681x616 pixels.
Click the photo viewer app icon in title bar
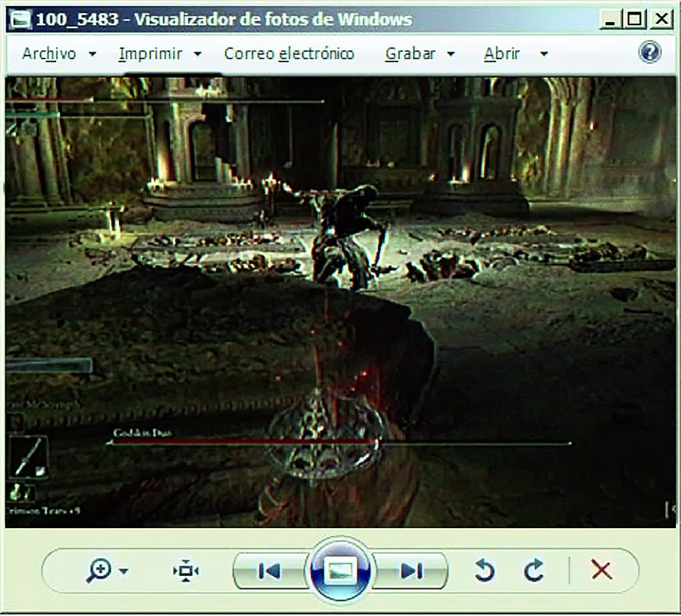[21, 19]
